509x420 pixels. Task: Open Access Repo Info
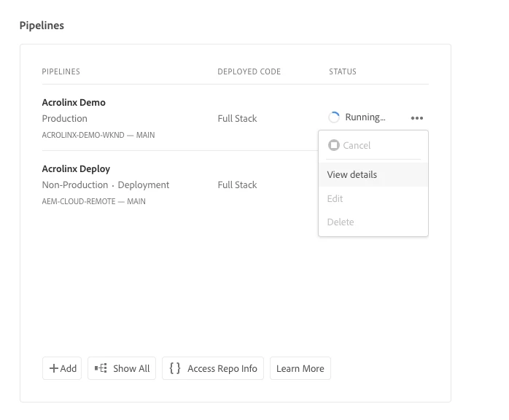213,368
